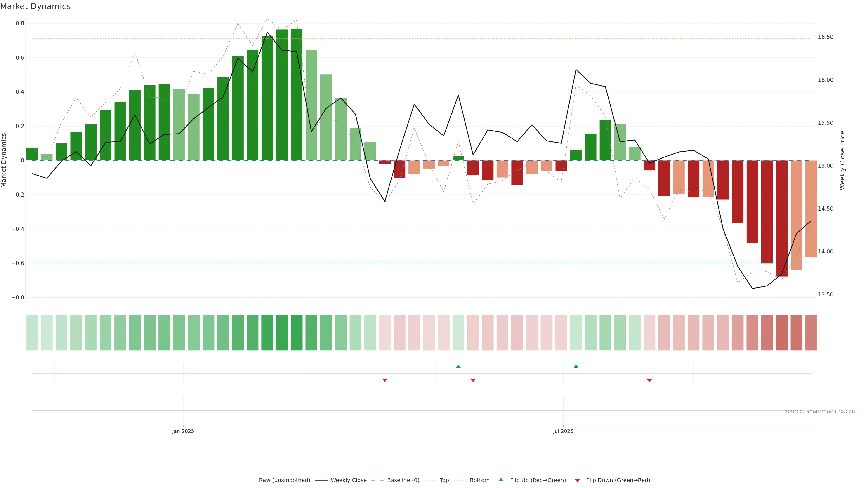Click the Flip Up legend triangle icon
The image size is (868, 488).
(501, 480)
